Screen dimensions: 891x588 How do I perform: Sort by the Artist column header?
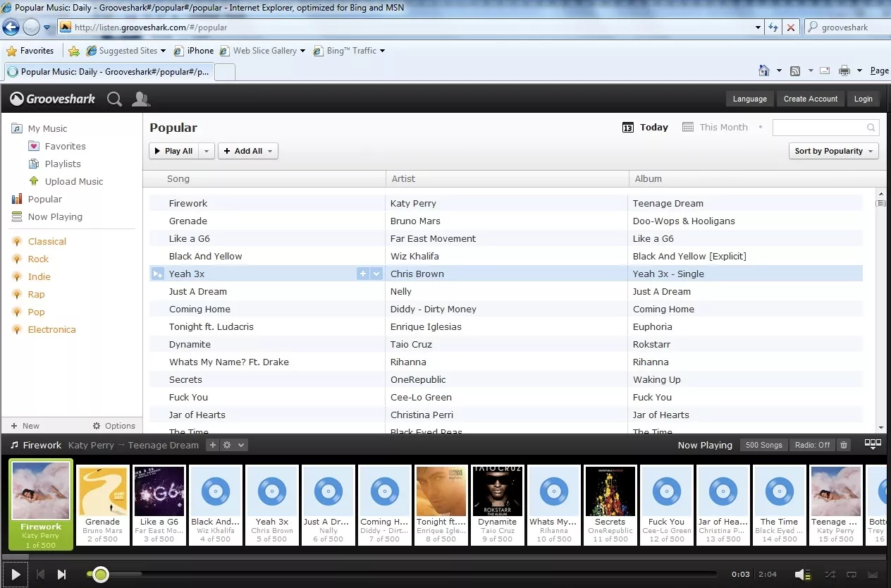508,178
